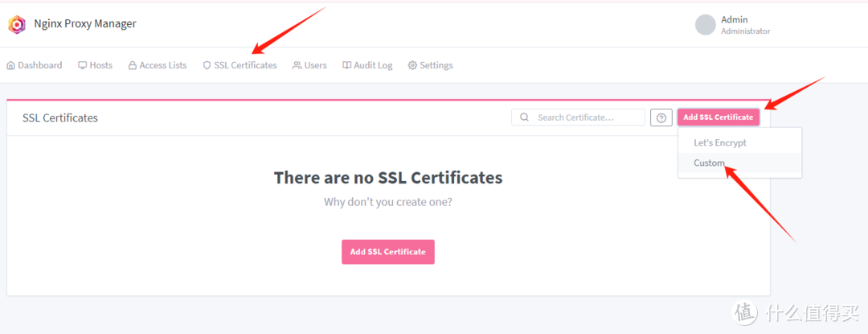View the Audit Log tab

coord(367,65)
